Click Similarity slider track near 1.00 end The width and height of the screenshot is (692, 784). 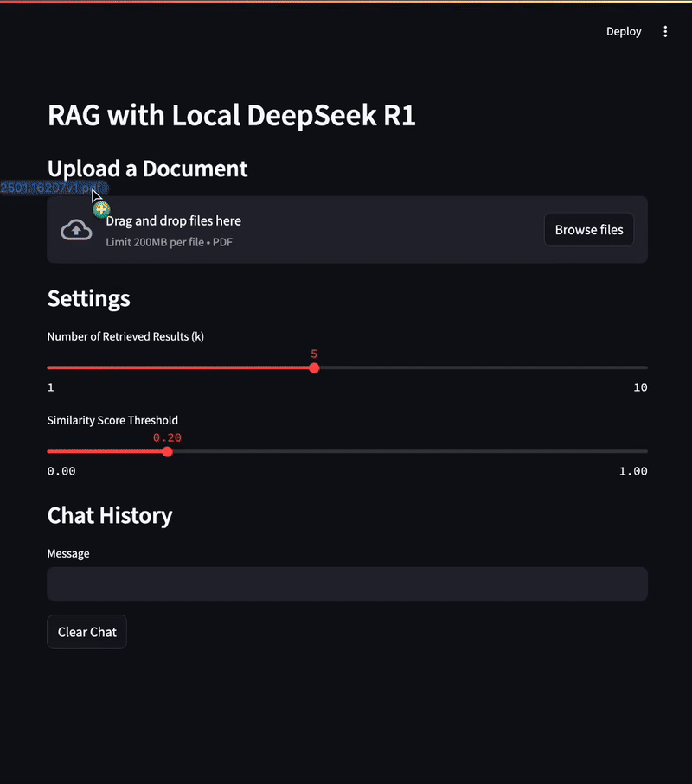click(643, 451)
